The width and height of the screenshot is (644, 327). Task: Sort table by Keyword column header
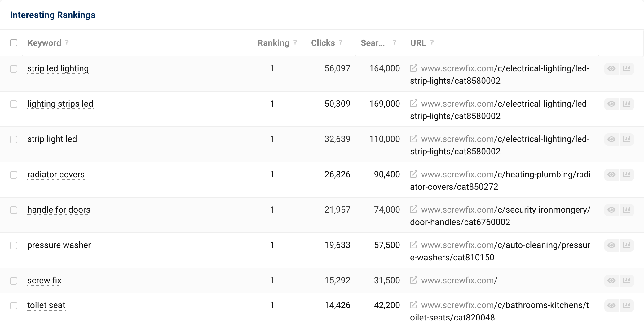pyautogui.click(x=44, y=43)
